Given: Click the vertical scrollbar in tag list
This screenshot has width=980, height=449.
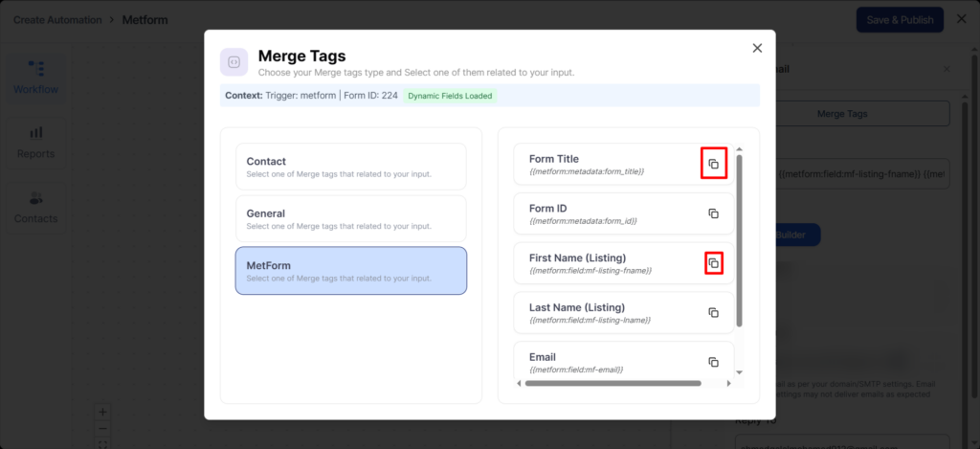Looking at the screenshot, I should point(739,239).
